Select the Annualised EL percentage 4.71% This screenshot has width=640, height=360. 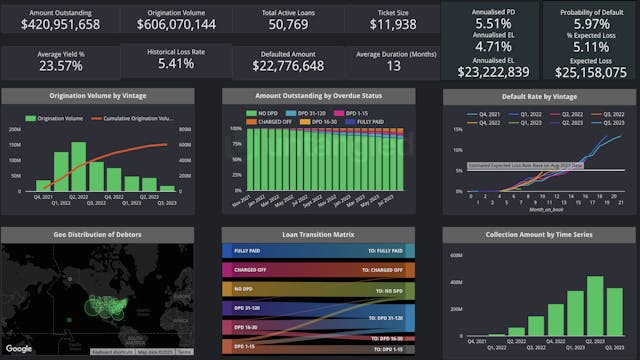click(493, 47)
